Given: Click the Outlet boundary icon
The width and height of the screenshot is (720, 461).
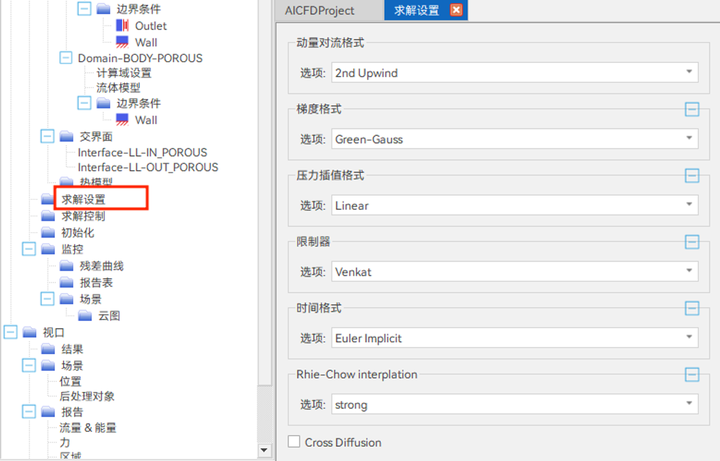Looking at the screenshot, I should point(122,26).
